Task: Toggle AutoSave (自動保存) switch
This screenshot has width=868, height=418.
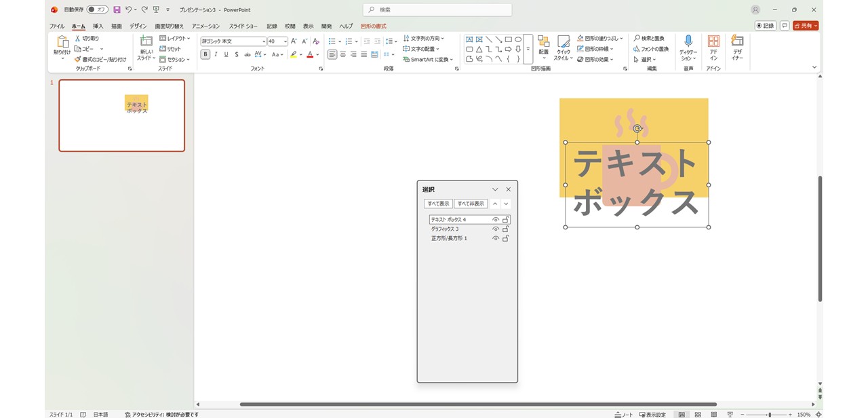Action: (98, 9)
